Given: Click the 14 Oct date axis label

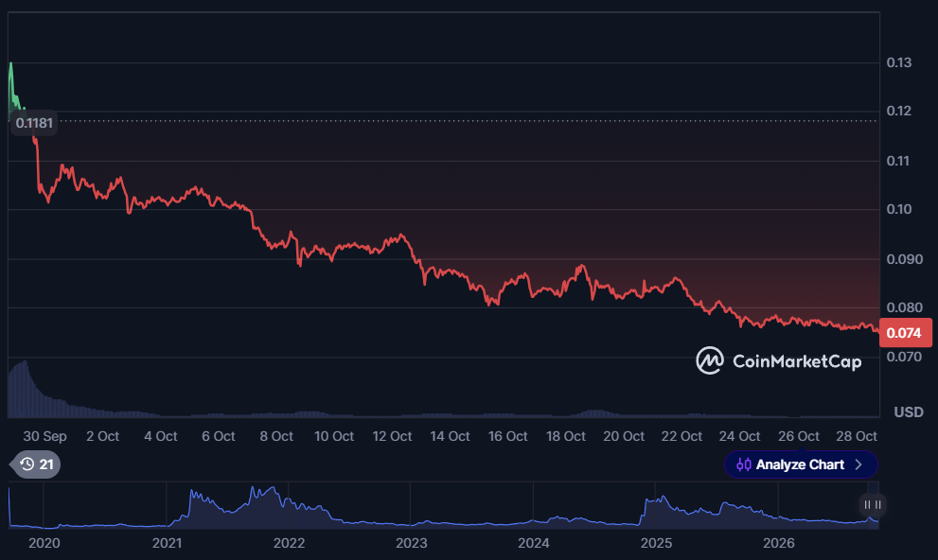Looking at the screenshot, I should click(x=450, y=436).
